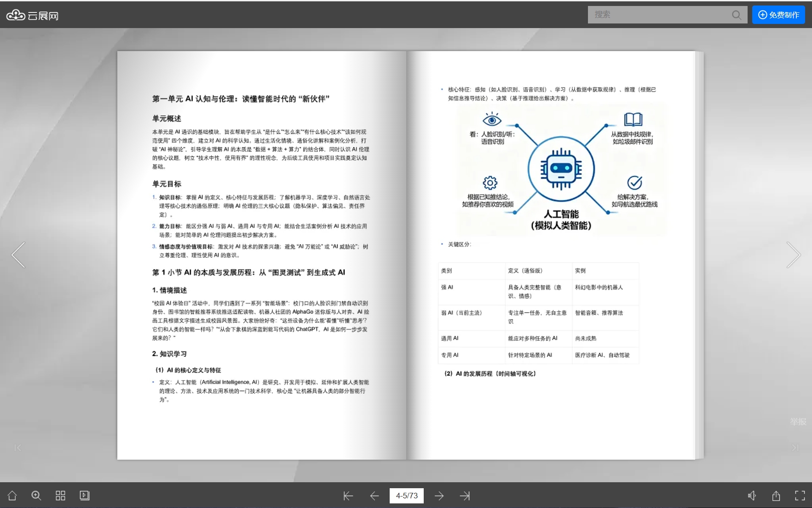The height and width of the screenshot is (508, 812).
Task: Click the search input field
Action: tap(658, 15)
